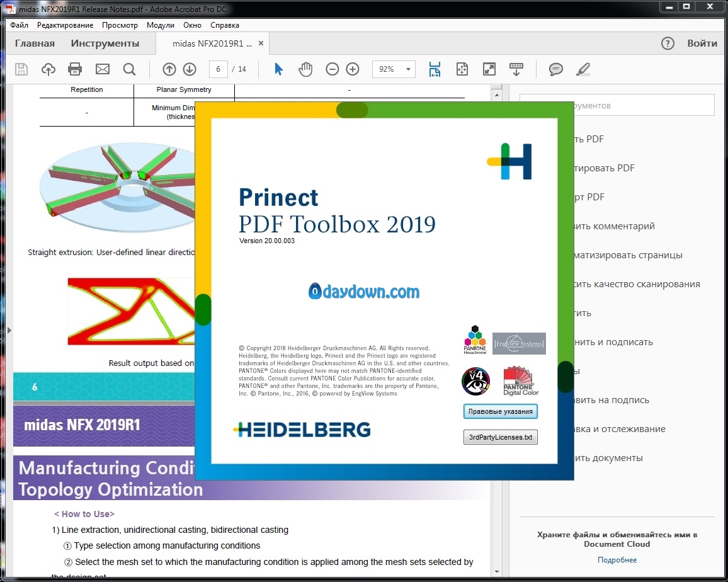This screenshot has width=728, height=582.
Task: Print the document using printer icon
Action: click(75, 69)
